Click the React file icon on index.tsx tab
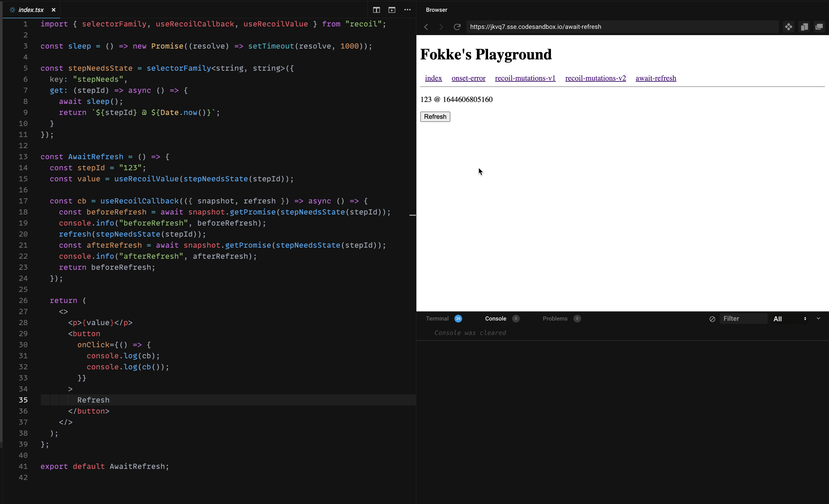The height and width of the screenshot is (504, 829). click(13, 10)
